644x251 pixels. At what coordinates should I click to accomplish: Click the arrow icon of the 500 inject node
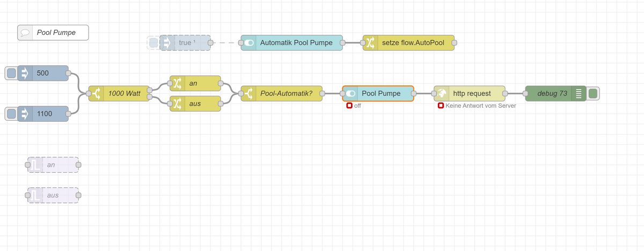point(25,73)
